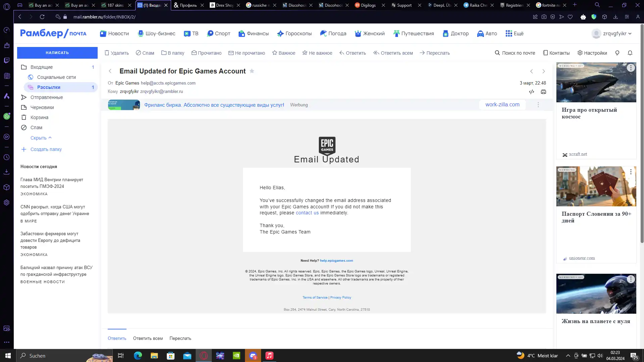Screen dimensions: 644x362
Task: Launch Microsoft Edge from taskbar
Action: point(138,356)
